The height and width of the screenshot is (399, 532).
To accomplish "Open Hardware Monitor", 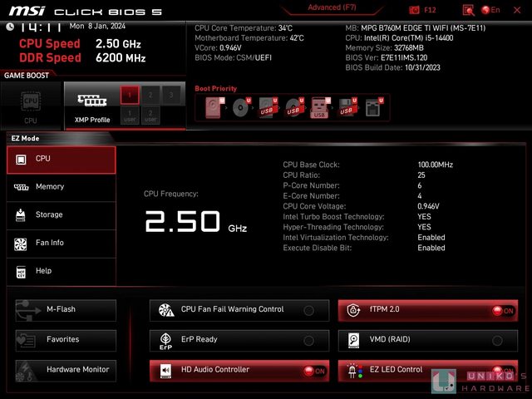I will (x=66, y=369).
